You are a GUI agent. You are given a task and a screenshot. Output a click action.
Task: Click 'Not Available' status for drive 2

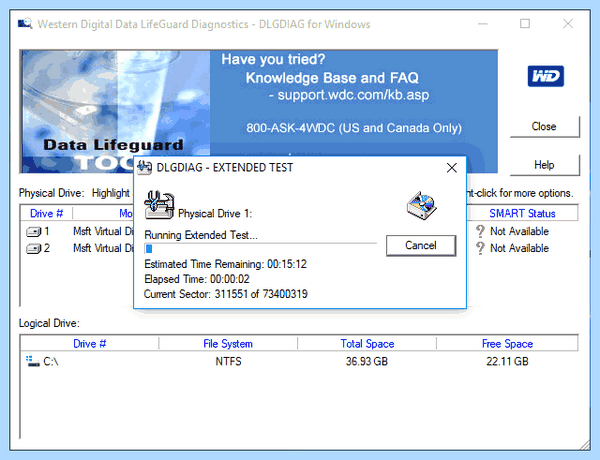point(519,248)
